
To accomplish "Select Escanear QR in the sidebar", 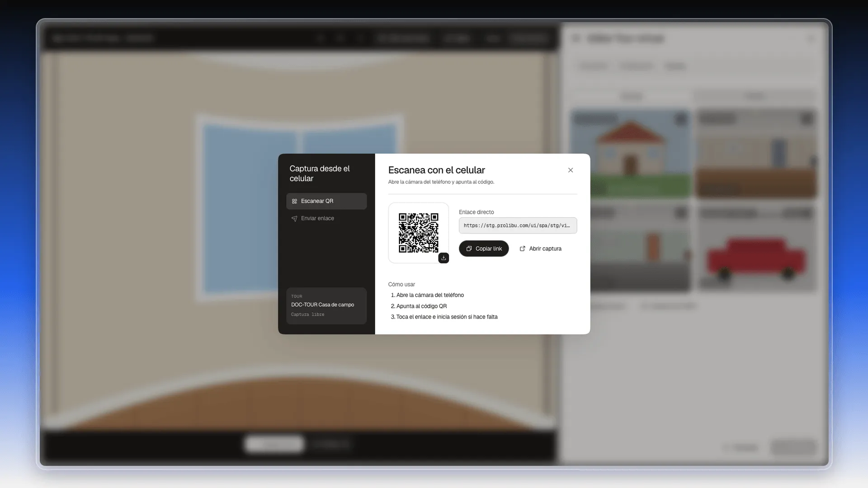I will [326, 201].
